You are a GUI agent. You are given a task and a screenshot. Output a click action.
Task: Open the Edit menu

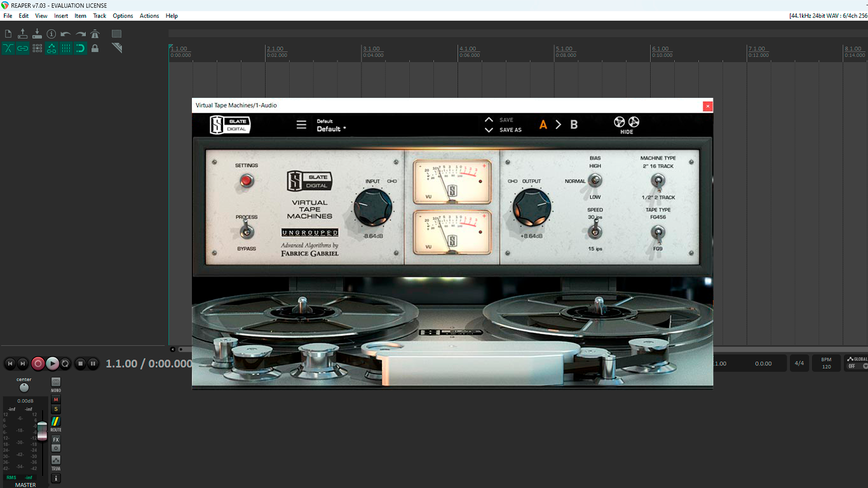(x=24, y=16)
